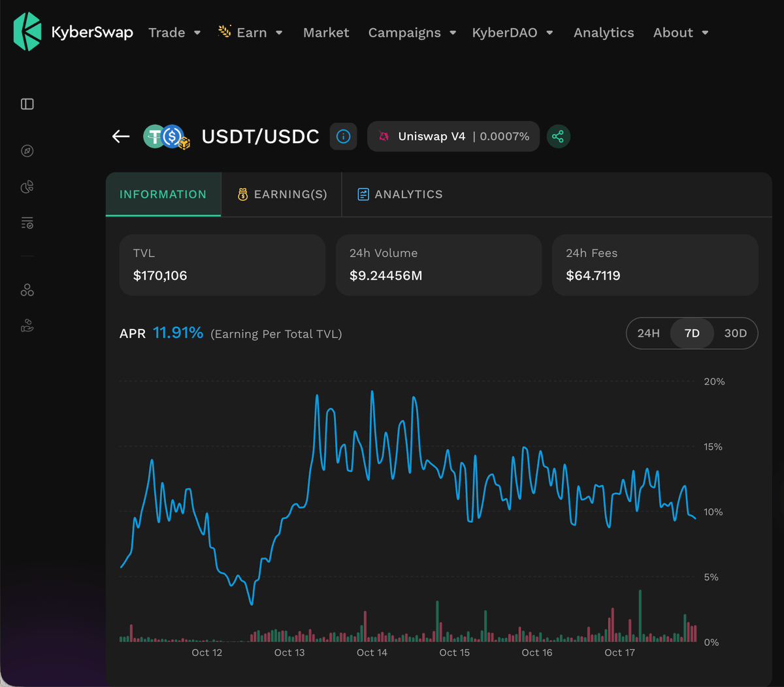Open the Market page
This screenshot has height=687, width=784.
pyautogui.click(x=326, y=33)
